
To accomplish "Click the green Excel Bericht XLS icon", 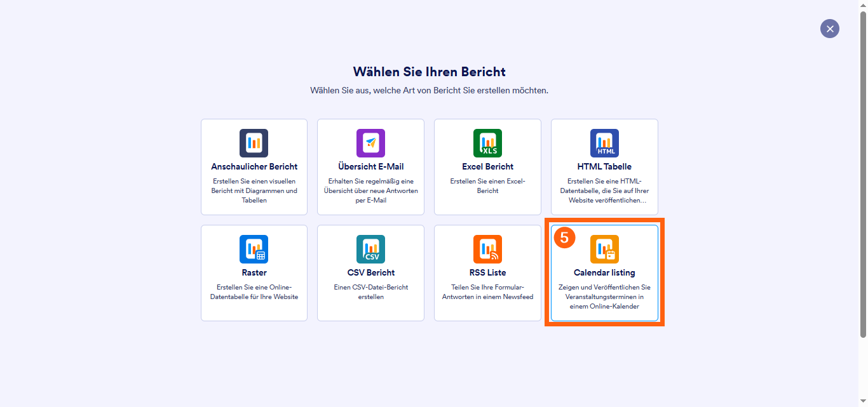I will tap(487, 143).
